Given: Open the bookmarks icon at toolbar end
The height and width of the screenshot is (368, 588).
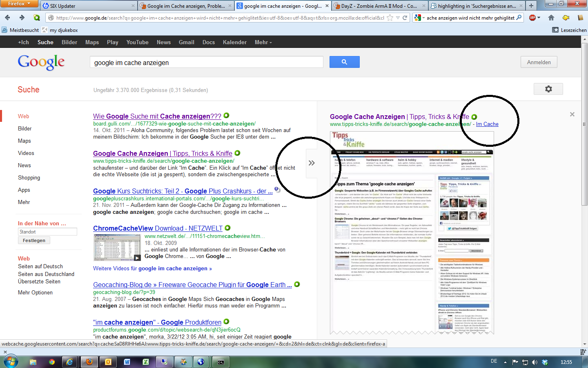Looking at the screenshot, I should click(x=581, y=18).
